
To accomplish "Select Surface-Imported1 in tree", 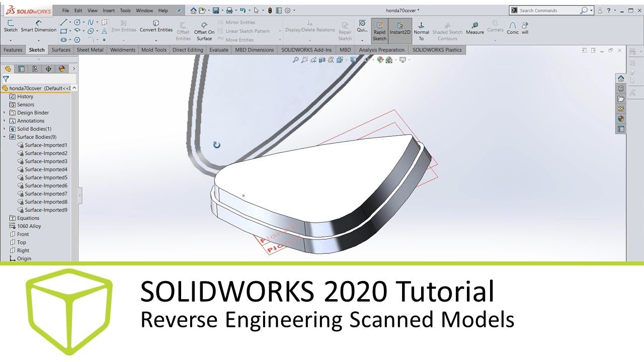I will [42, 145].
